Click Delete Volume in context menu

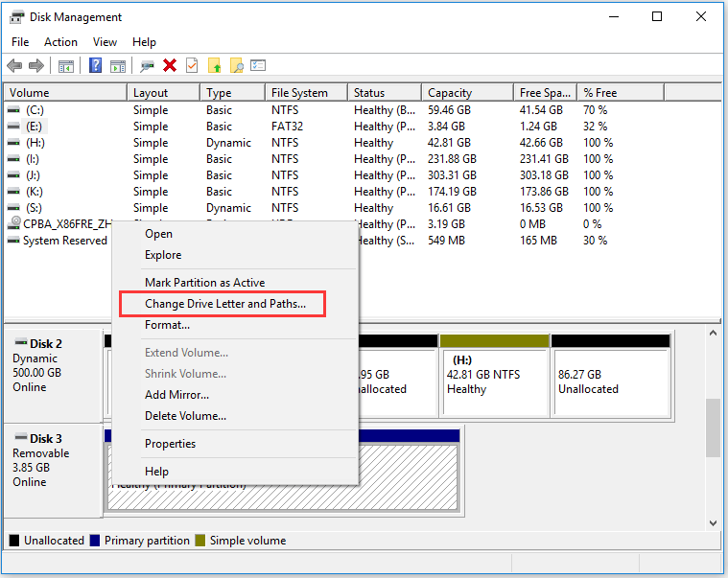coord(185,416)
